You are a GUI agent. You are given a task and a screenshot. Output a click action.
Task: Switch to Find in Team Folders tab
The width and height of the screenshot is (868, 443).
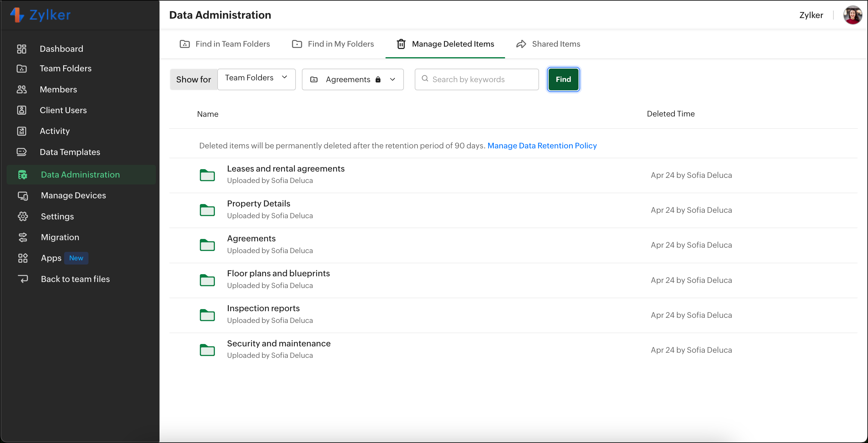coord(225,44)
